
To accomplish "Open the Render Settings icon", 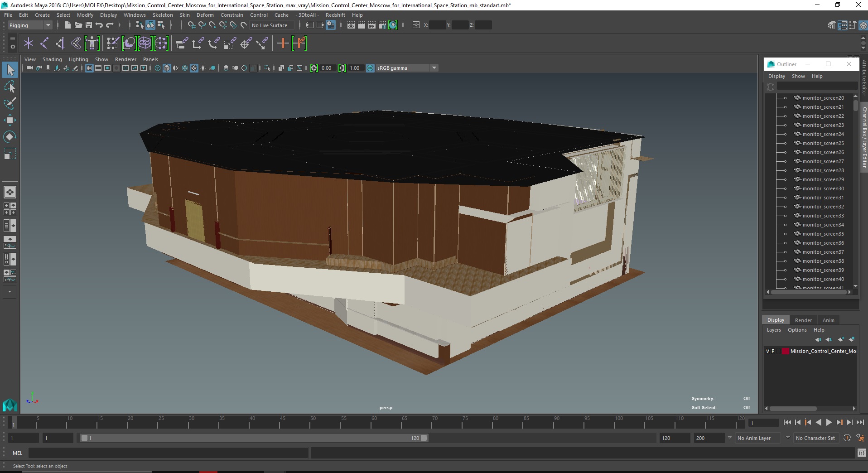I will 382,25.
